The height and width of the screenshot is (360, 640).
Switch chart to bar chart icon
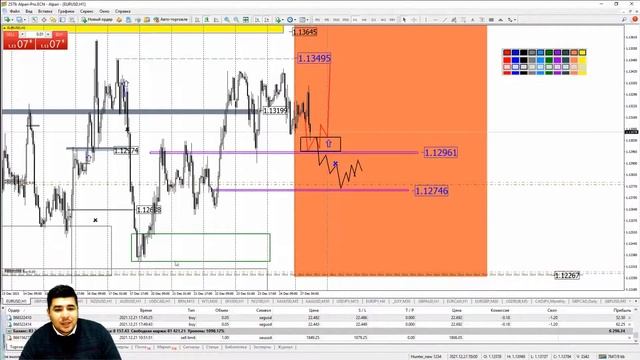click(197, 20)
